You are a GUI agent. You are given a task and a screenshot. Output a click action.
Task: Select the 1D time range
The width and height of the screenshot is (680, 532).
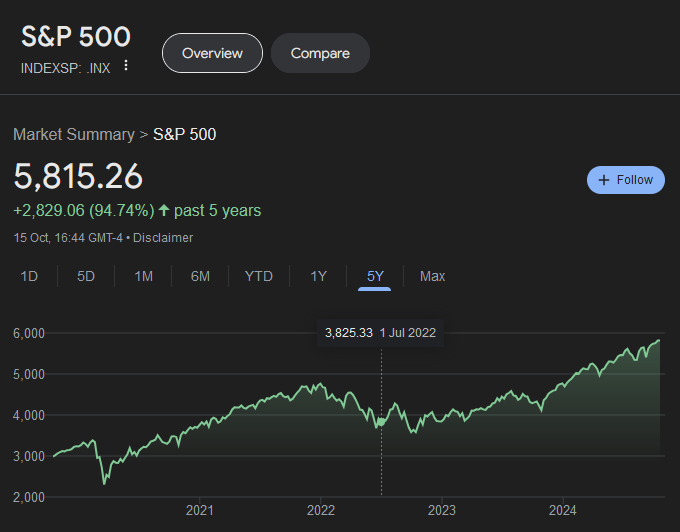(x=29, y=276)
